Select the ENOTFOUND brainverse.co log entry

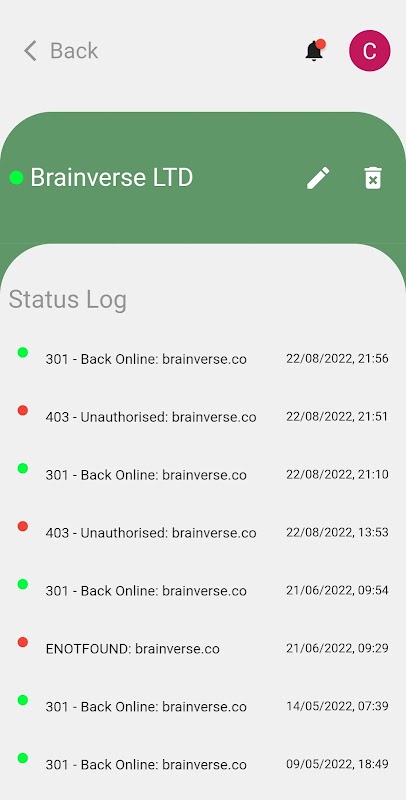[203, 648]
